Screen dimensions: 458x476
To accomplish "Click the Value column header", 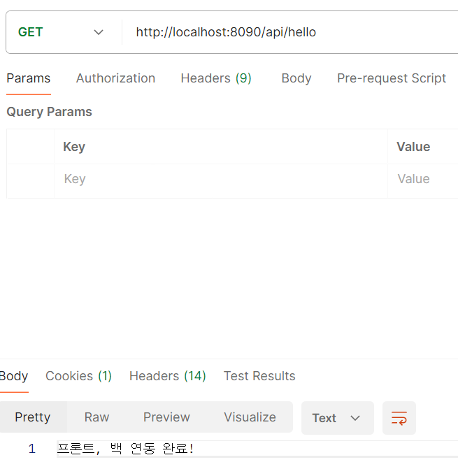I will (413, 147).
